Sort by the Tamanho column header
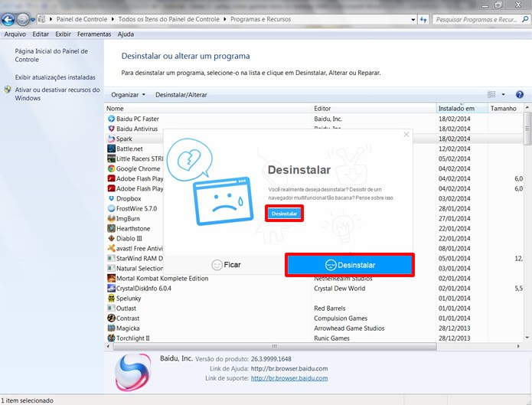This screenshot has width=532, height=405. point(505,108)
